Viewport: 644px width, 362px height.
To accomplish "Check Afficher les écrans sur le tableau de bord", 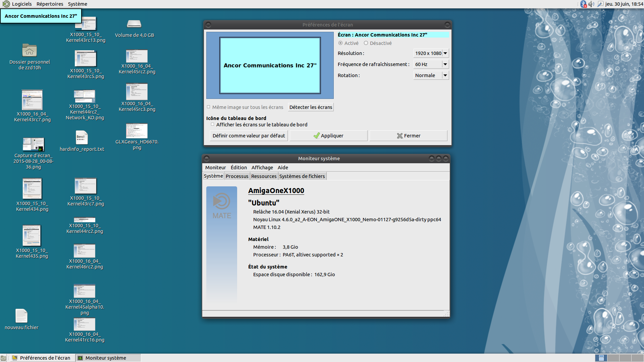I will (x=213, y=124).
